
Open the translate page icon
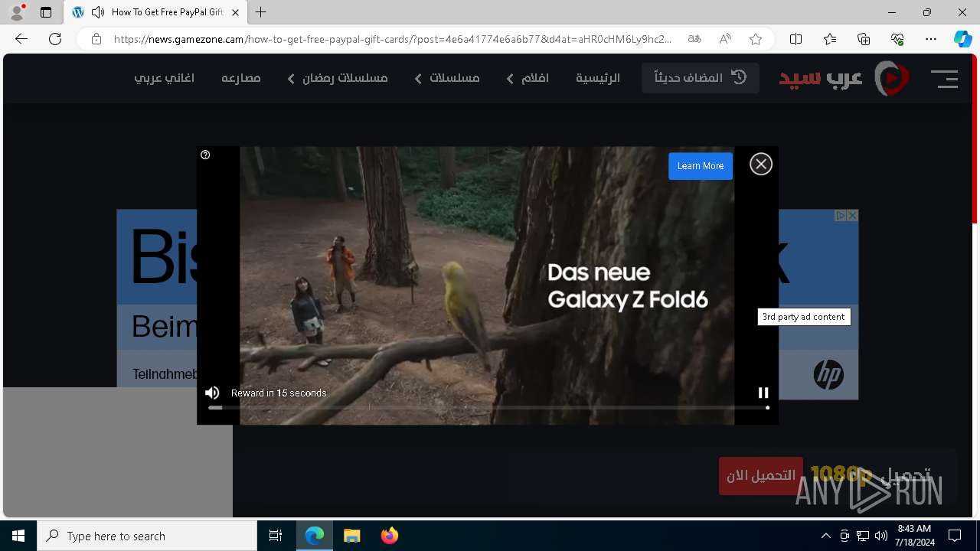pos(694,39)
